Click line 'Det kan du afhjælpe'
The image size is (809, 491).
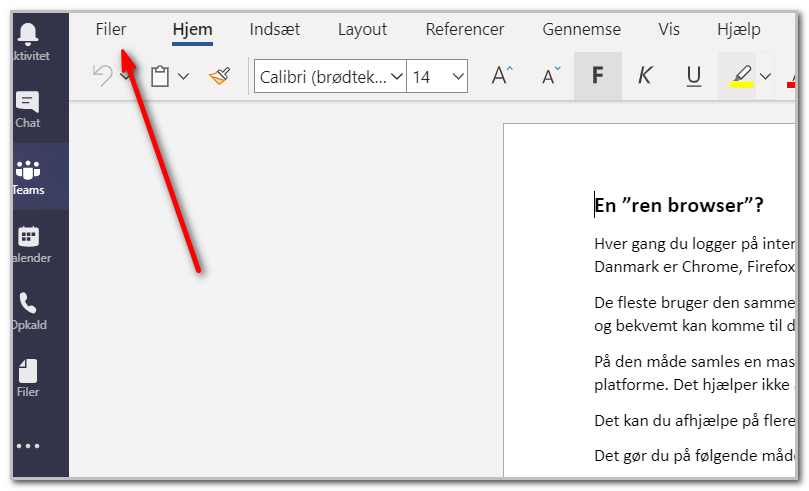(694, 420)
